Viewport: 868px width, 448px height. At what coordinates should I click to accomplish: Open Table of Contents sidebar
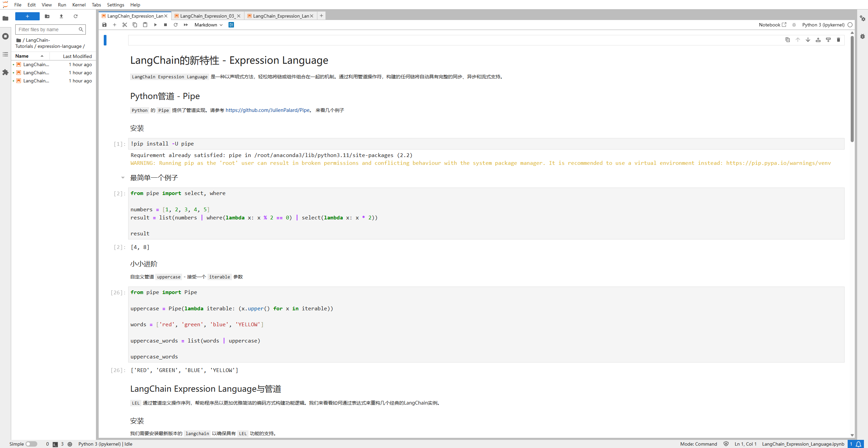[5, 54]
